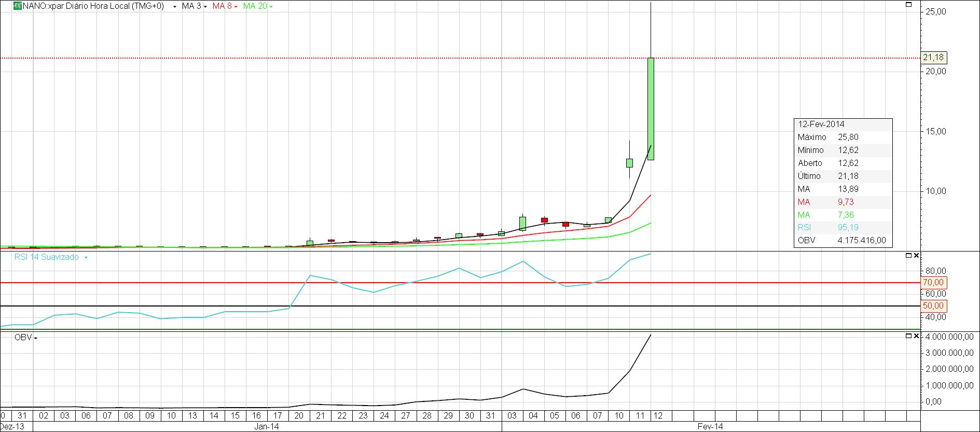
Task: Click day 12 on the date axis
Action: pyautogui.click(x=658, y=416)
